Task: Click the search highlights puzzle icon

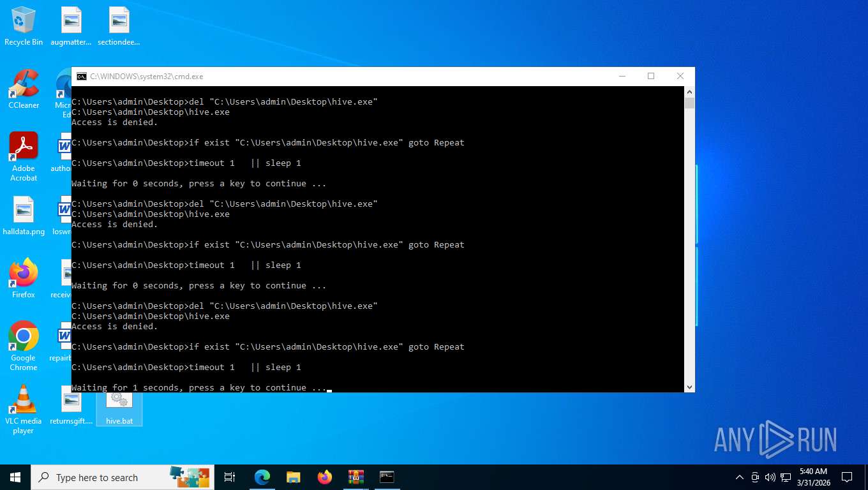Action: 189,476
